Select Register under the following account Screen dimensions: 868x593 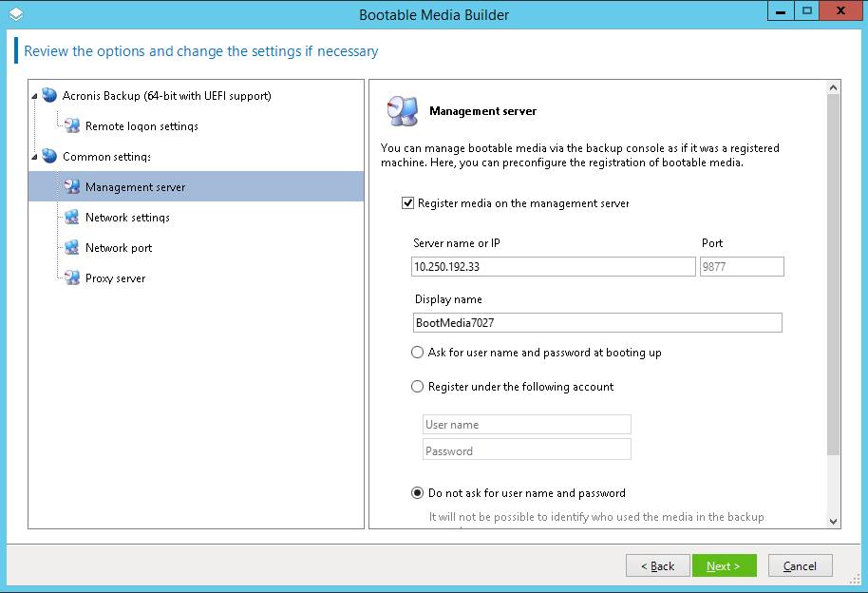pyautogui.click(x=417, y=387)
